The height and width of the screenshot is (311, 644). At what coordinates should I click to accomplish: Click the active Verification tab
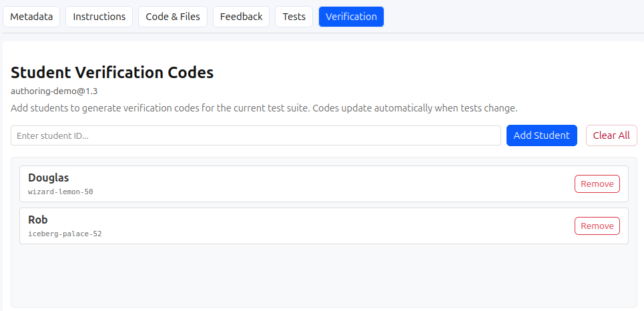pyautogui.click(x=351, y=17)
